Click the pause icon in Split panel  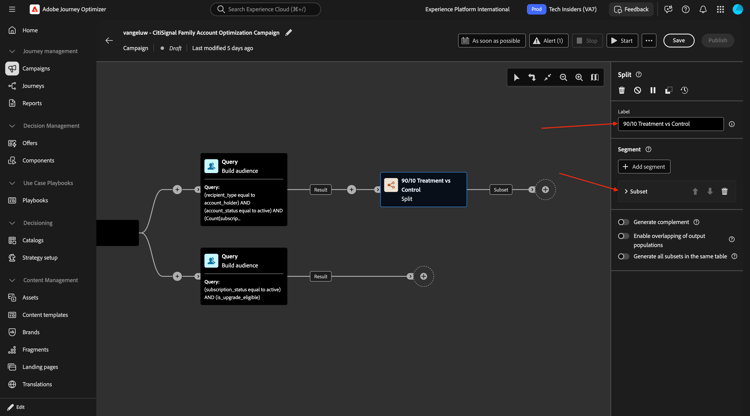[653, 90]
